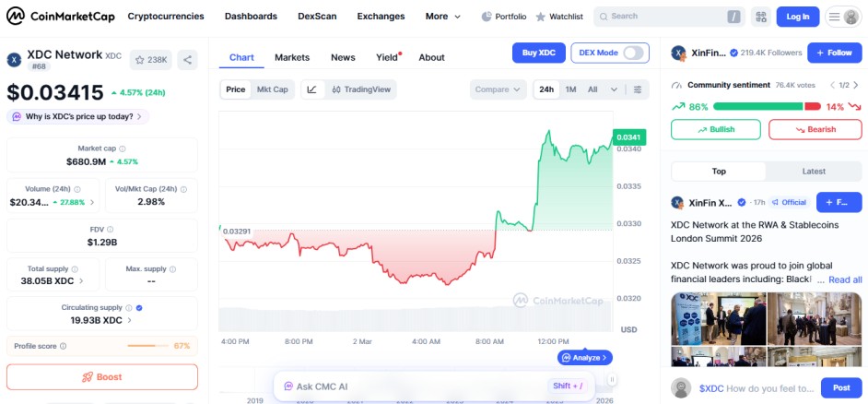Click the Buy XDC button
This screenshot has width=868, height=404.
pyautogui.click(x=539, y=53)
